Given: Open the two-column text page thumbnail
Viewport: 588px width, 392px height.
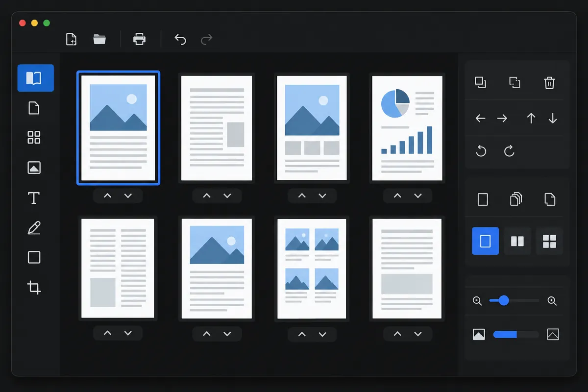Looking at the screenshot, I should pos(118,269).
